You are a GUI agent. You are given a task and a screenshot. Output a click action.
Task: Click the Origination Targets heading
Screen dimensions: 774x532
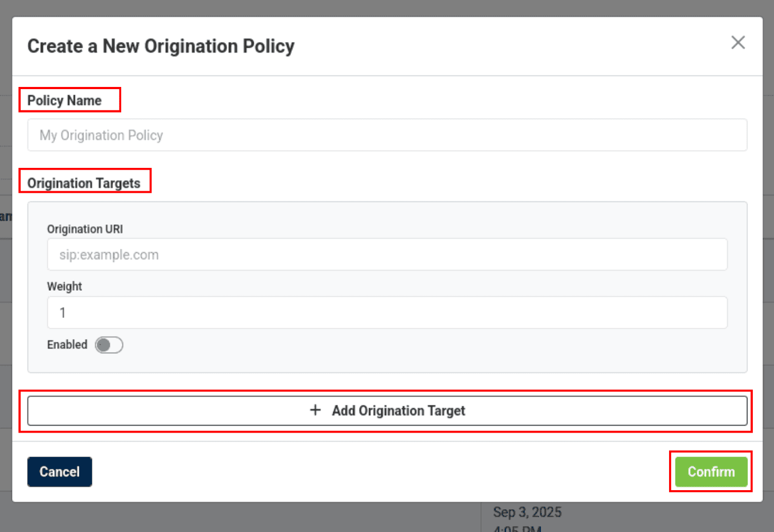pos(84,183)
